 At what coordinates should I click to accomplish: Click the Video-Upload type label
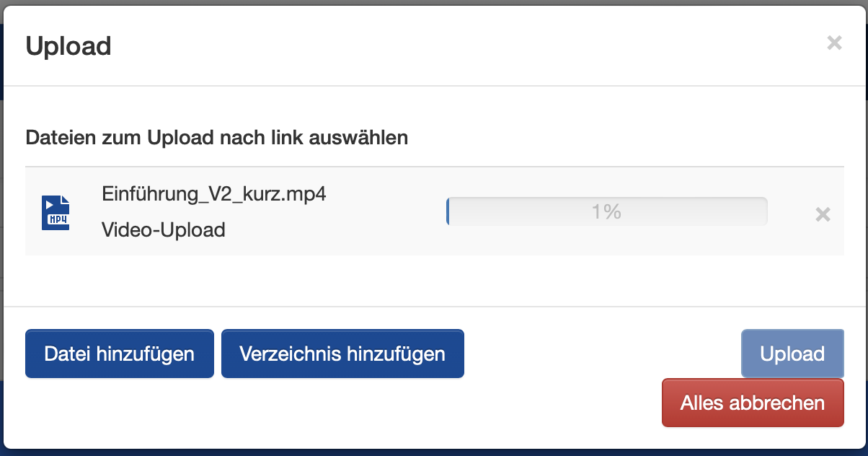(164, 230)
